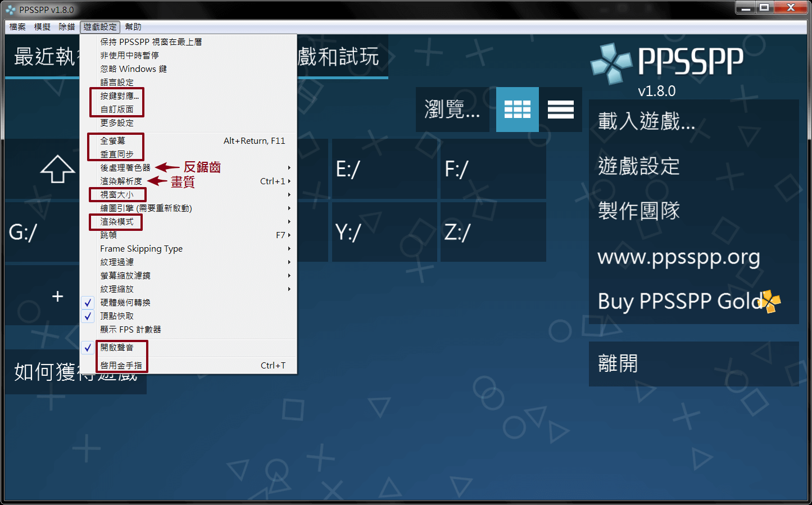Toggle 非使用中時暫停 option

[188, 56]
